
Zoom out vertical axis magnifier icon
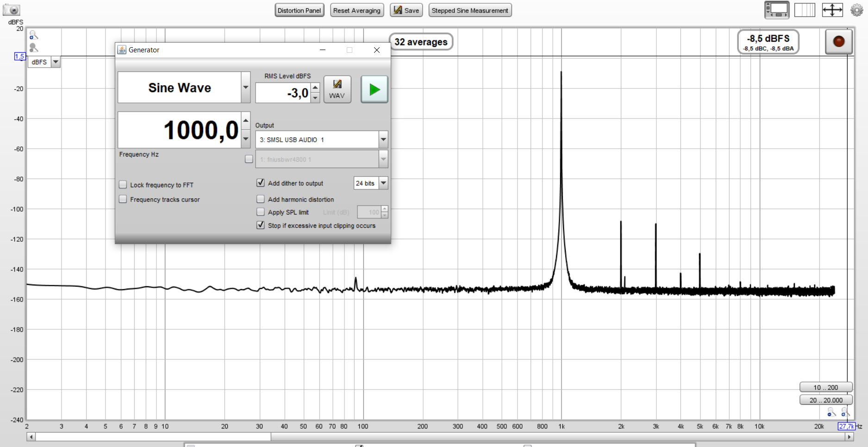click(x=33, y=47)
